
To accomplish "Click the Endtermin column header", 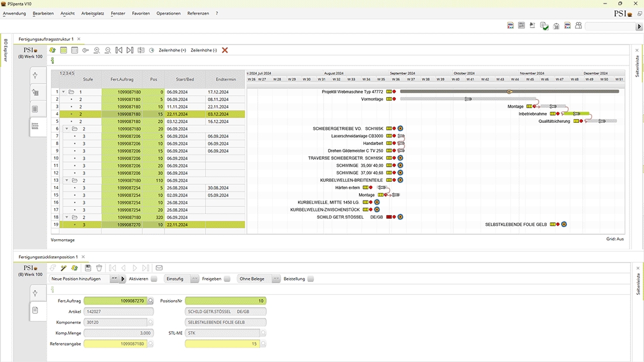I will click(225, 79).
